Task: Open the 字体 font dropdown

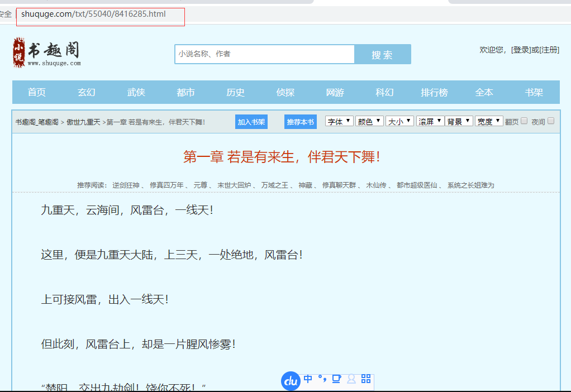Action: coord(339,121)
